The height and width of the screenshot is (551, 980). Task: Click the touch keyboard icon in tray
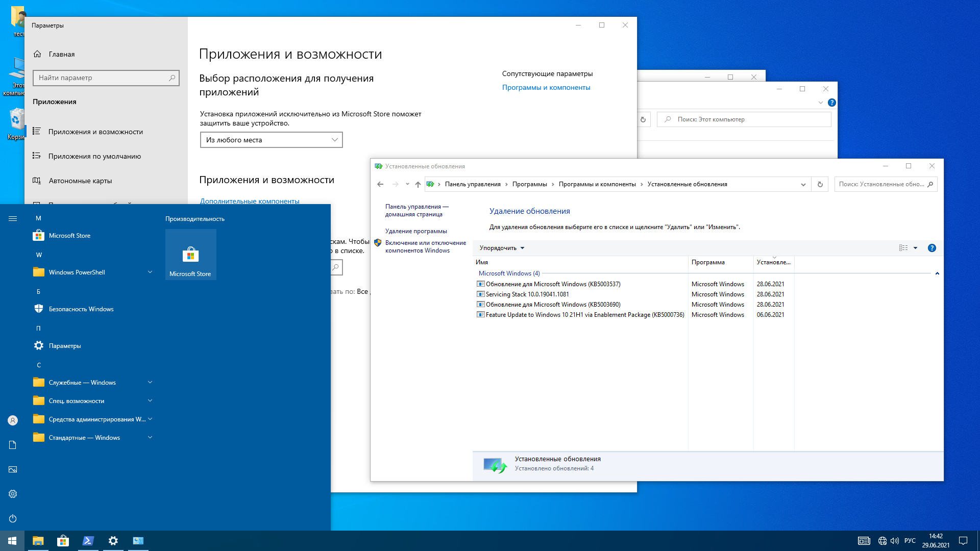(x=864, y=541)
